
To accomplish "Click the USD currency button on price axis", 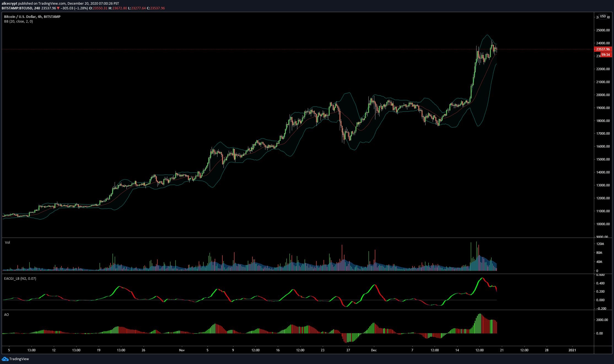I will pos(603,16).
